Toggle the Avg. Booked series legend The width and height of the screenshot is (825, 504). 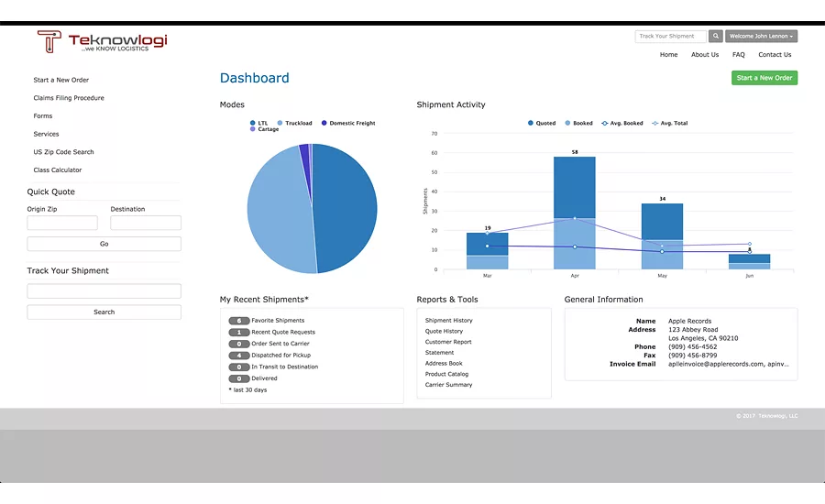pyautogui.click(x=622, y=123)
